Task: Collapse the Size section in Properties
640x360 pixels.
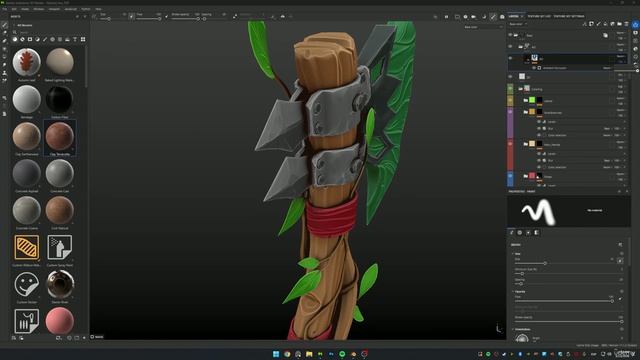Action: pyautogui.click(x=513, y=254)
